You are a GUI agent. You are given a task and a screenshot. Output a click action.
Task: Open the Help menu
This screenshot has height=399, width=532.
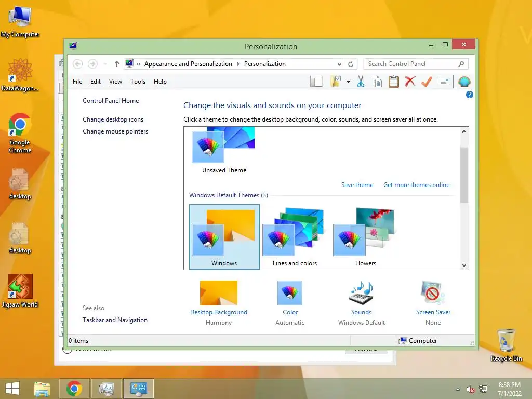pyautogui.click(x=160, y=82)
